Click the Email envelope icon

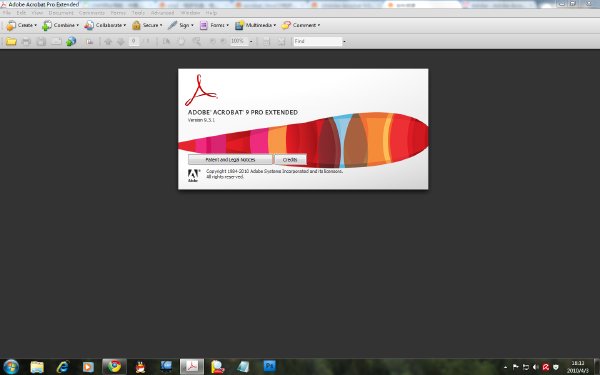pos(56,41)
